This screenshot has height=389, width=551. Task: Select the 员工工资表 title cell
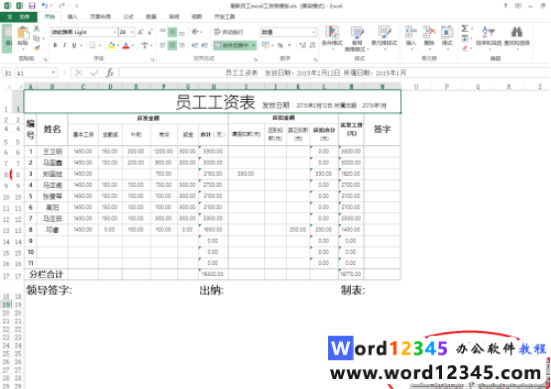(213, 102)
